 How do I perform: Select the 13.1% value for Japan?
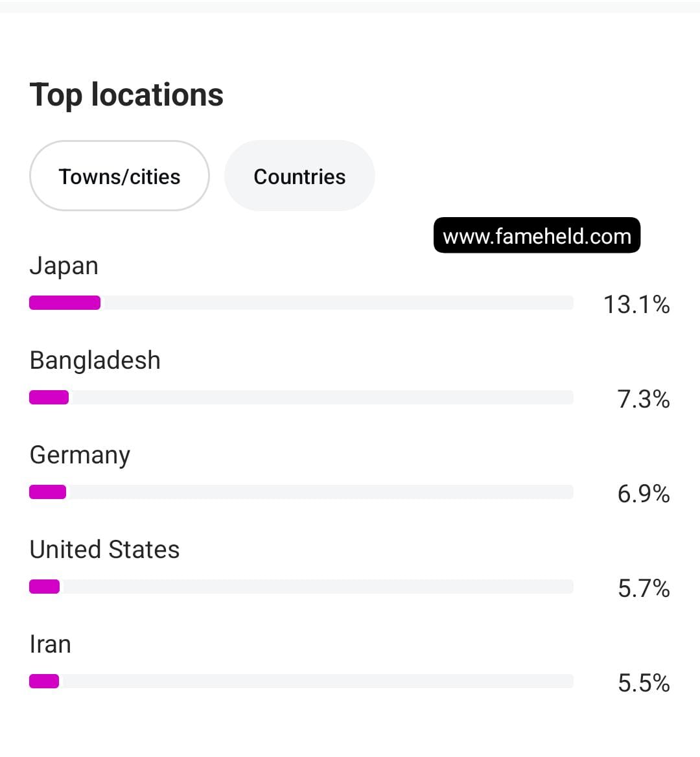tap(636, 304)
